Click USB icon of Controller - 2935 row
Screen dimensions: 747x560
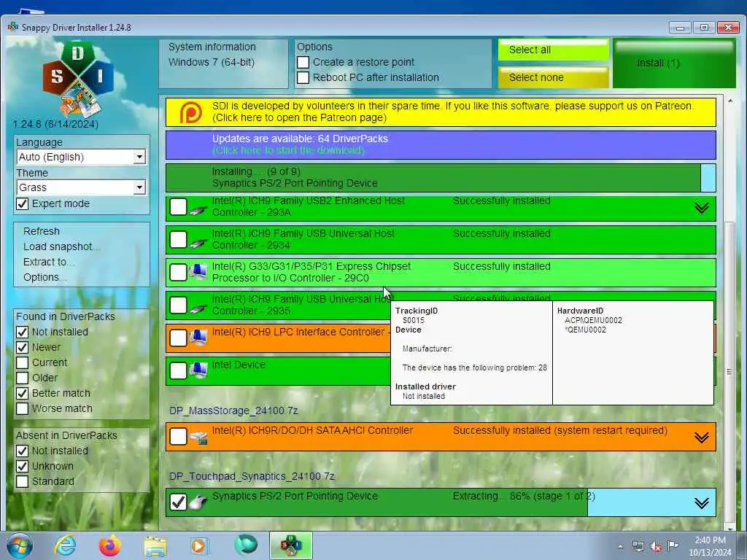tap(198, 307)
